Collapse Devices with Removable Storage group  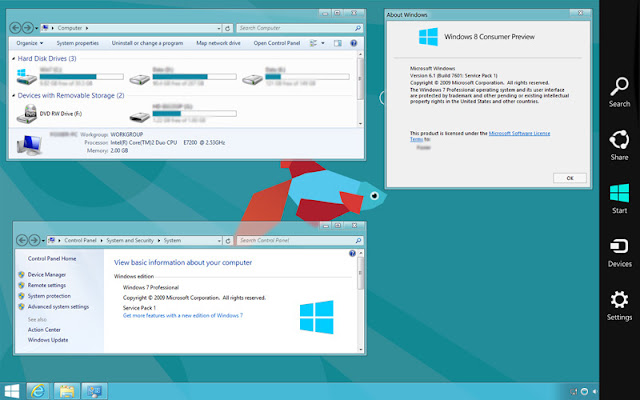[x=13, y=96]
